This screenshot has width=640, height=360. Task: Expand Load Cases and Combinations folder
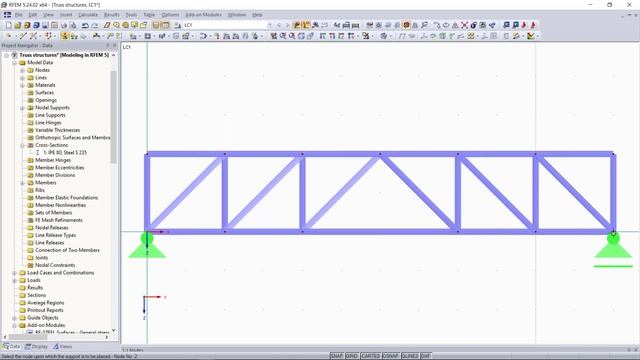click(15, 273)
